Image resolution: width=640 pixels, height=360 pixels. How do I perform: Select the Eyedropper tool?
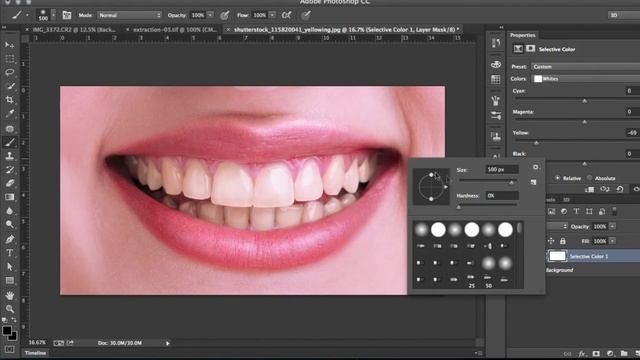click(10, 114)
